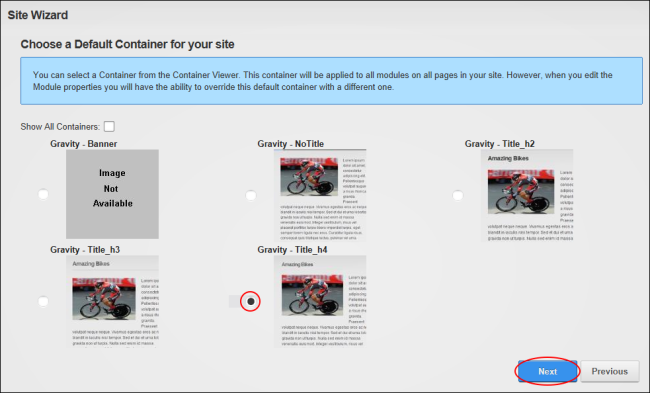Click the Gravity - Title_h4 label text
This screenshot has width=650, height=393.
tap(292, 250)
